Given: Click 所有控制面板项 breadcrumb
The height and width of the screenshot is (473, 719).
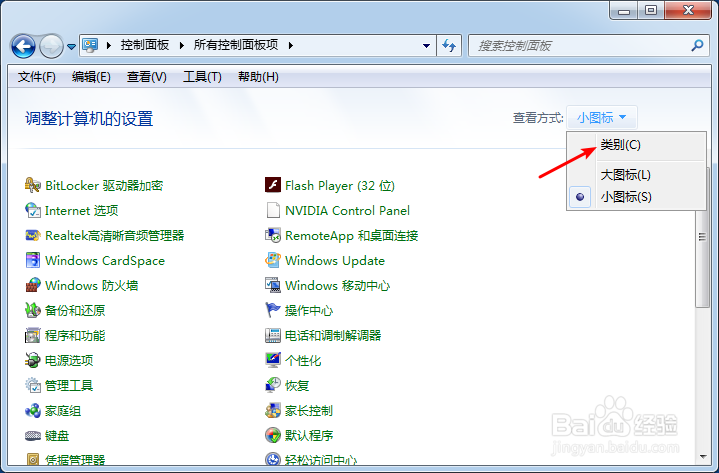Looking at the screenshot, I should coord(236,45).
